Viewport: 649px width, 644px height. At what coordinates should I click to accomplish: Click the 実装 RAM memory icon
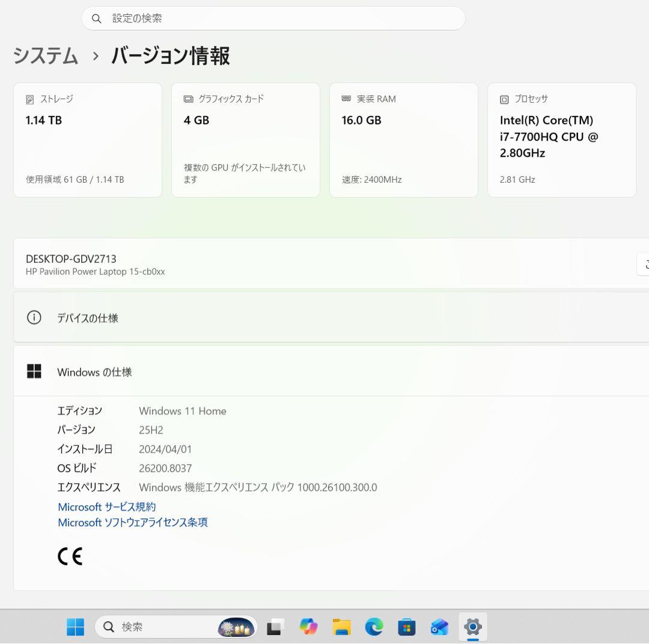click(346, 99)
